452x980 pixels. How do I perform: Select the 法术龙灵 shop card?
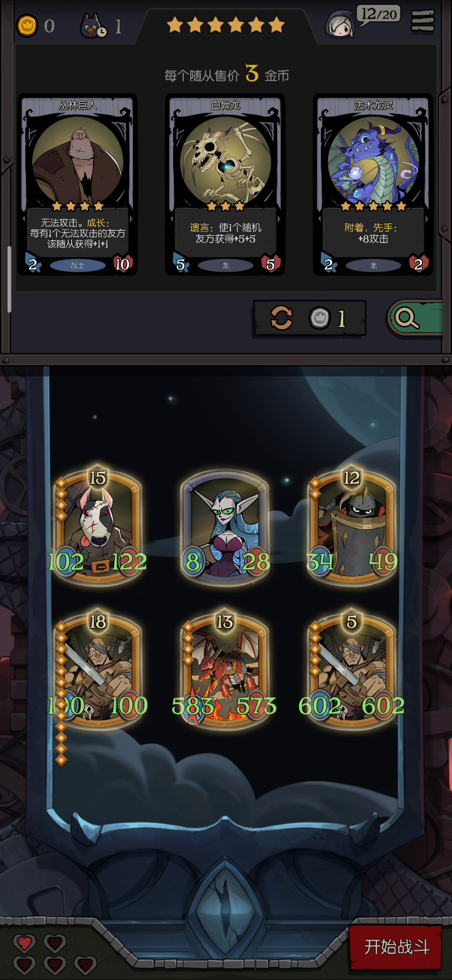click(x=373, y=185)
